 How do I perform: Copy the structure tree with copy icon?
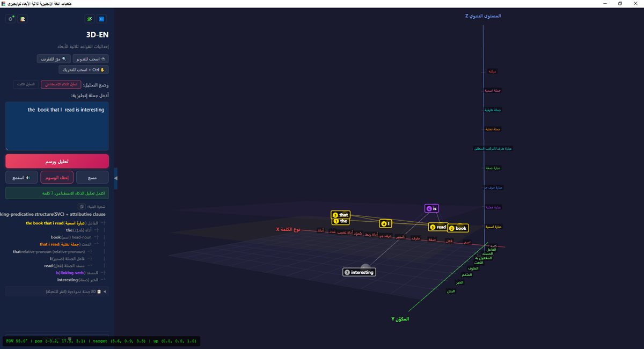tap(81, 206)
